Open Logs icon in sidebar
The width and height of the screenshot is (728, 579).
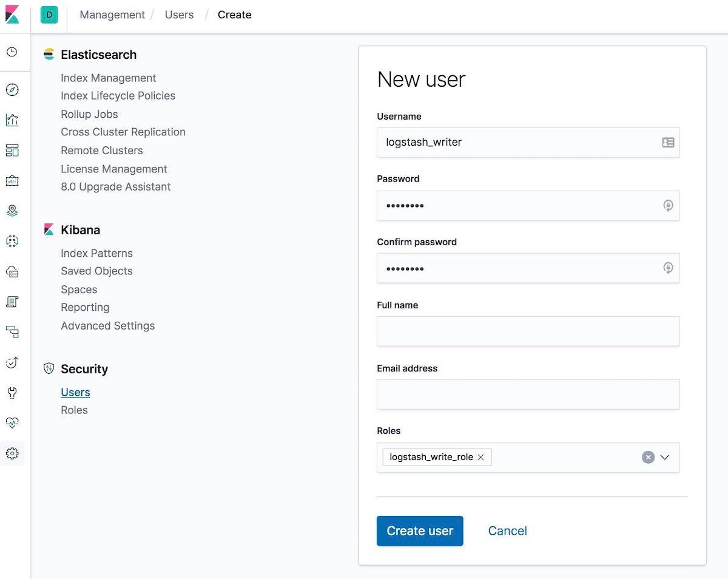pos(12,302)
